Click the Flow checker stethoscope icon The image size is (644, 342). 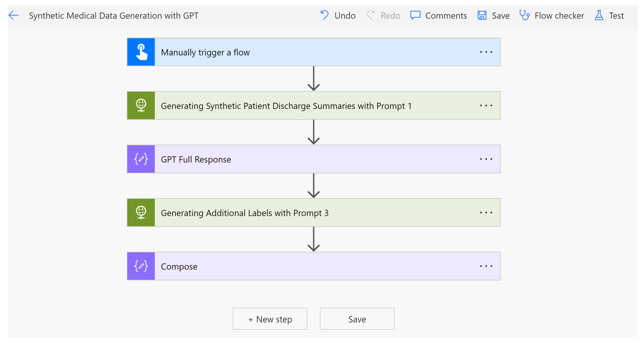[524, 16]
